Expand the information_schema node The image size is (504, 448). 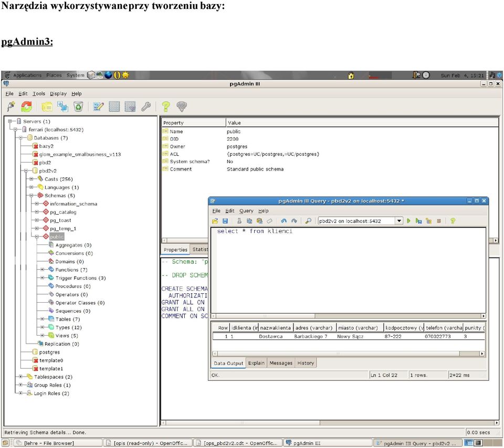pyautogui.click(x=37, y=204)
